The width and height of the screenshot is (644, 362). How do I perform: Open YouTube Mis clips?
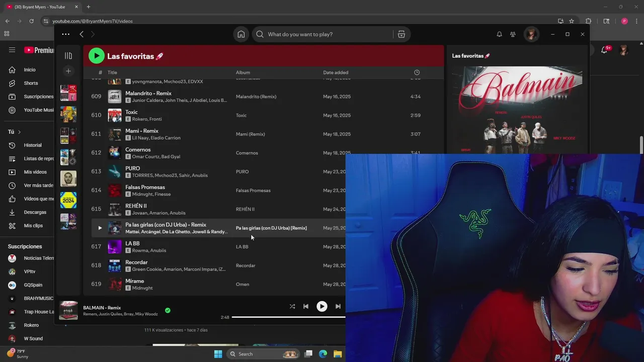pos(33,226)
